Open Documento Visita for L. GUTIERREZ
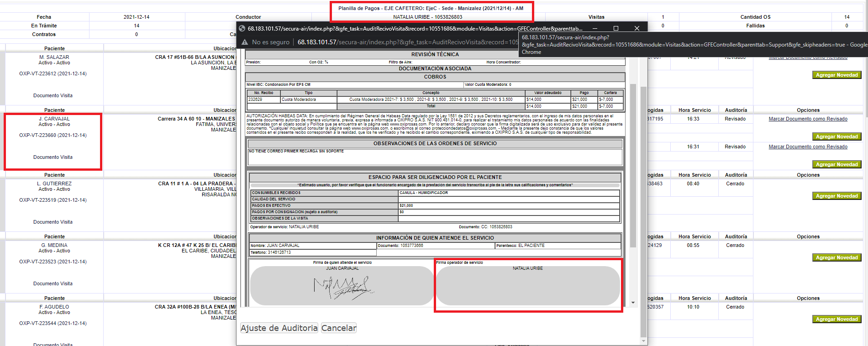The height and width of the screenshot is (346, 868). tap(53, 222)
